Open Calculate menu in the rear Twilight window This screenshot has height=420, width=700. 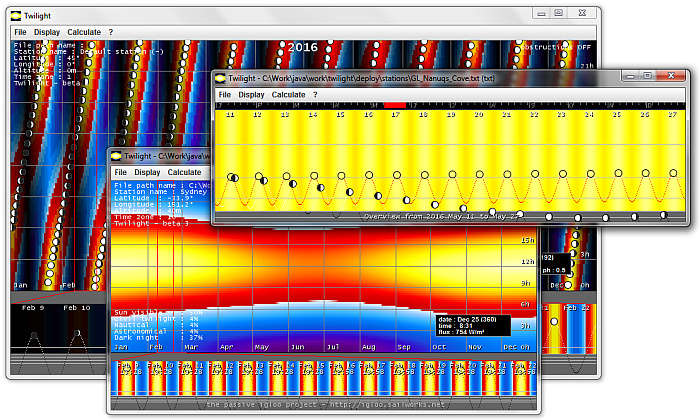pos(84,32)
